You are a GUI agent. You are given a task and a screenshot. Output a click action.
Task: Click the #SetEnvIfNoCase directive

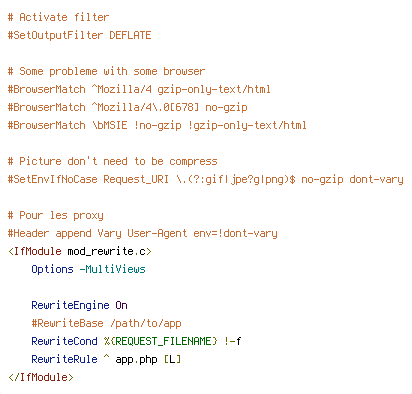point(53,179)
